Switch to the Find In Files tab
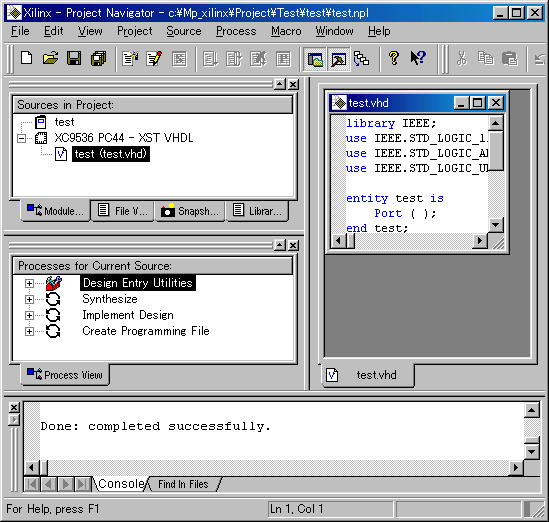Screen dimensions: 549x522 [x=183, y=484]
